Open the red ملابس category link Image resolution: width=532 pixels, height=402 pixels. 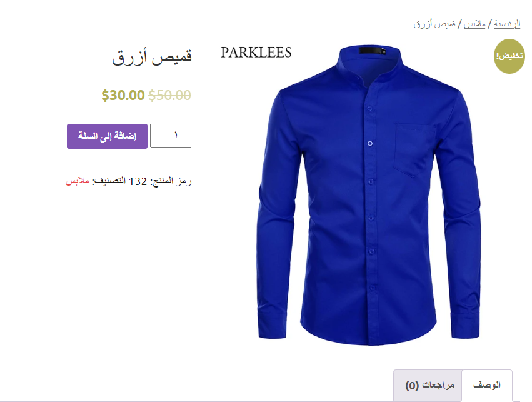(x=78, y=181)
